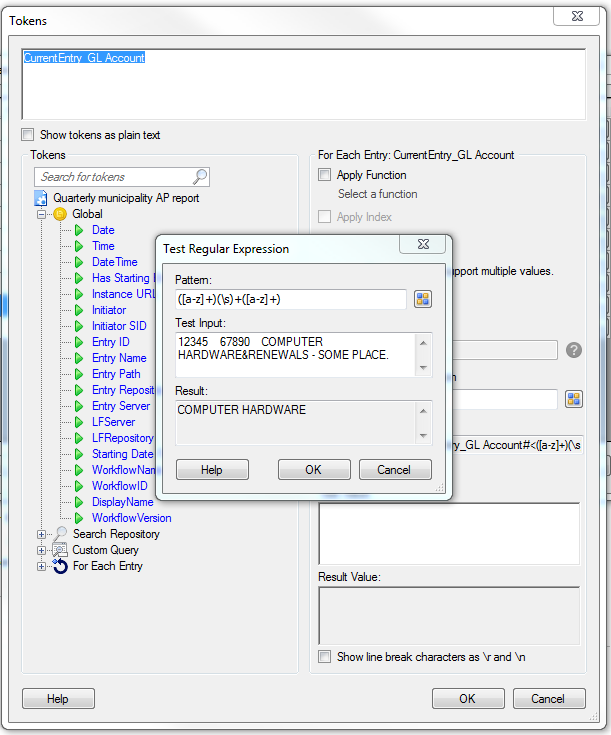Image resolution: width=611 pixels, height=735 pixels.
Task: Click the round question mark help icon
Action: (574, 350)
